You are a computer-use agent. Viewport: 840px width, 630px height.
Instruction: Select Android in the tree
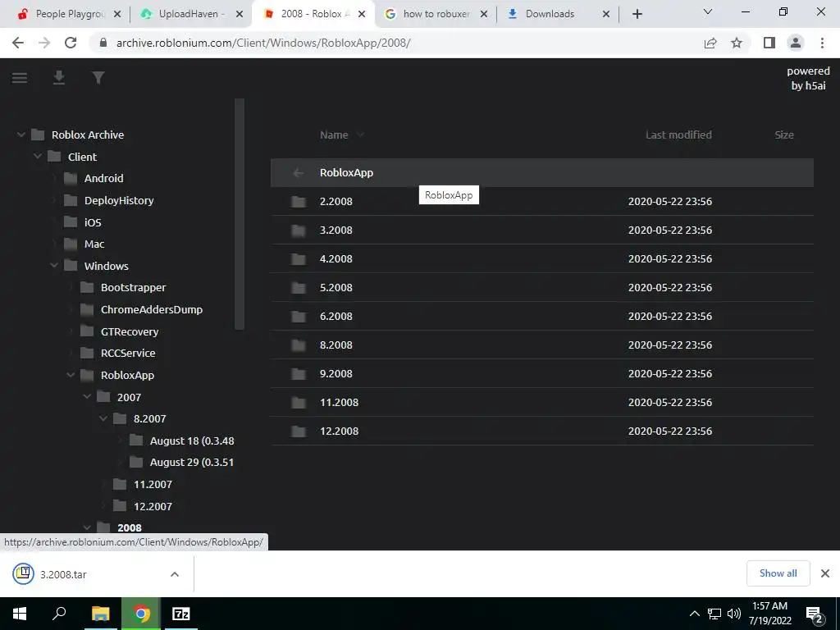coord(103,178)
